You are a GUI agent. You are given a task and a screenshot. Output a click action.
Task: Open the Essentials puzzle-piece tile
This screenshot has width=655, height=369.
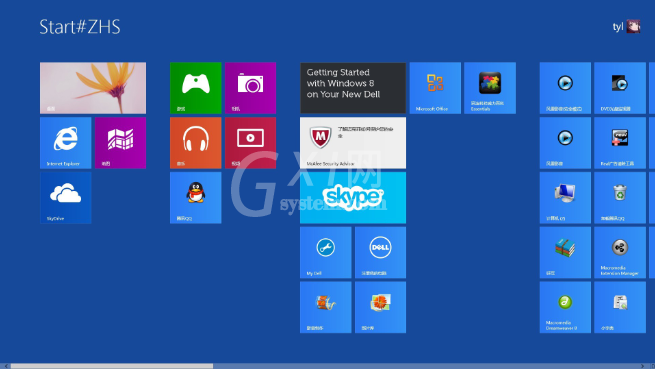(490, 88)
